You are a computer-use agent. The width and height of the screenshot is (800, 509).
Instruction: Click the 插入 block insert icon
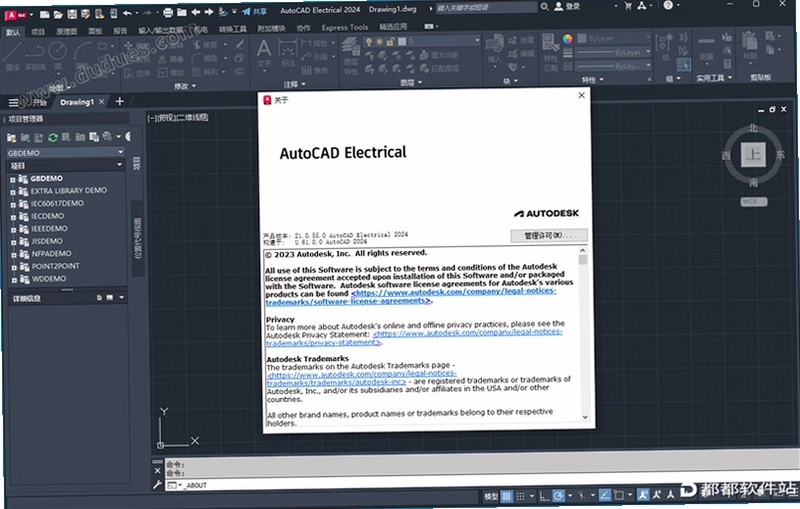pos(494,49)
